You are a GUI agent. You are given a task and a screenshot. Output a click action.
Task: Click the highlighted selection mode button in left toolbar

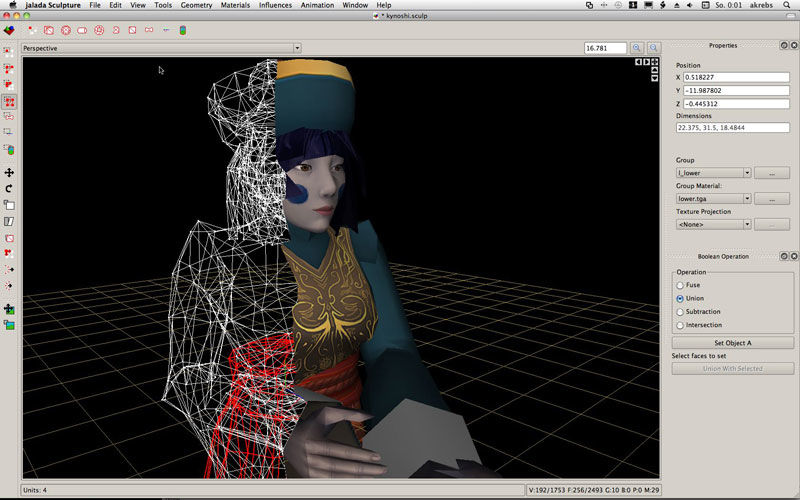(x=9, y=101)
